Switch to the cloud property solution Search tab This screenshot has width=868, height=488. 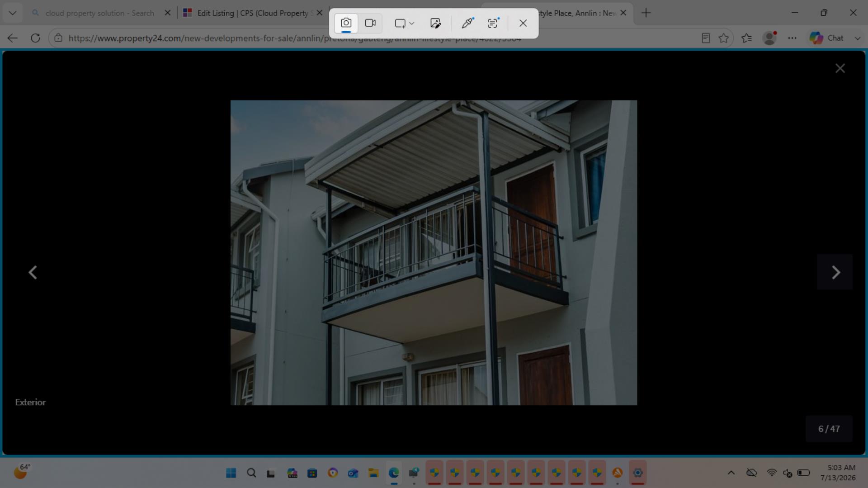pyautogui.click(x=99, y=13)
